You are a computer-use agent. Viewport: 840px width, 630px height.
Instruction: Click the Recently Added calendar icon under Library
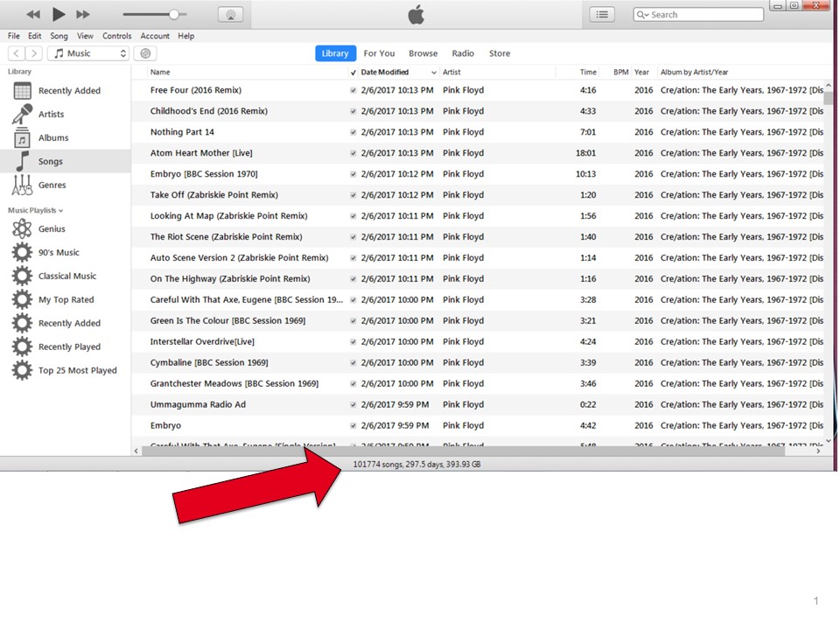pyautogui.click(x=22, y=90)
